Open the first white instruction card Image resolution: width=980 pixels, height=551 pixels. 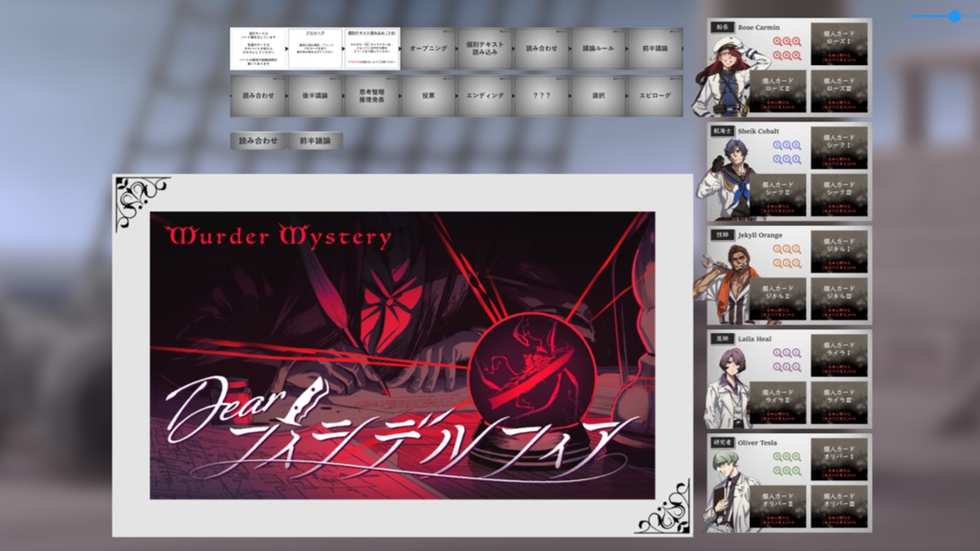[x=258, y=48]
